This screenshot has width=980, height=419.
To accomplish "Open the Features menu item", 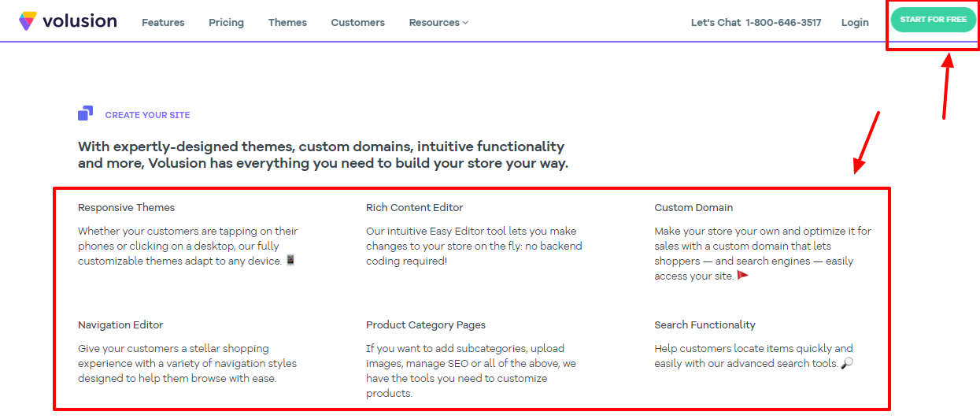I will 163,22.
